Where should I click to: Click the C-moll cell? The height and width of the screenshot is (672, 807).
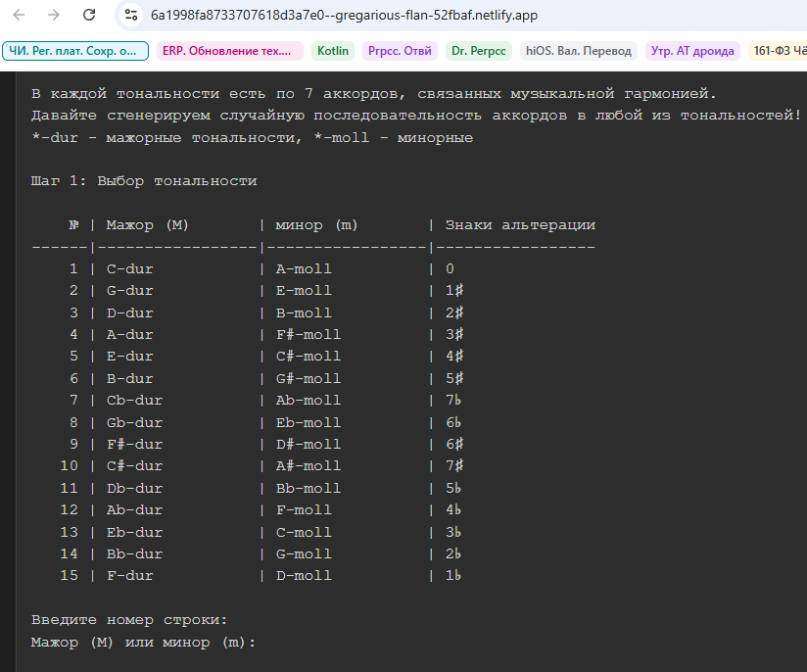pos(304,533)
